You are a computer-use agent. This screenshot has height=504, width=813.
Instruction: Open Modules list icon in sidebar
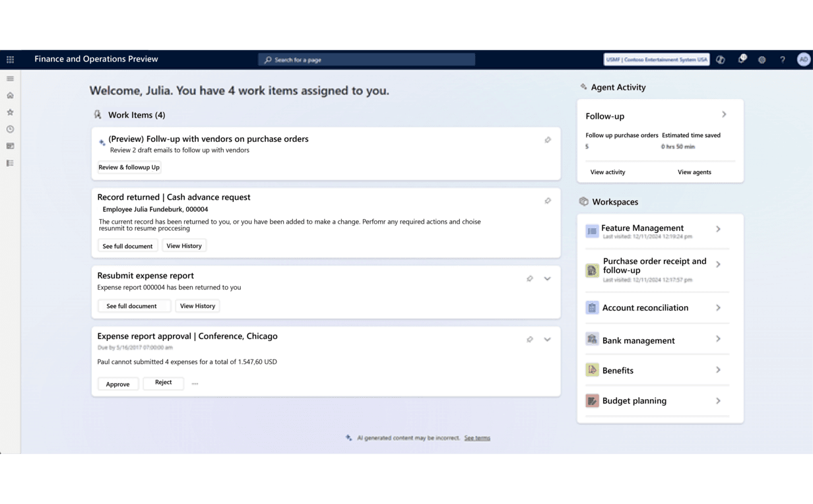[10, 163]
